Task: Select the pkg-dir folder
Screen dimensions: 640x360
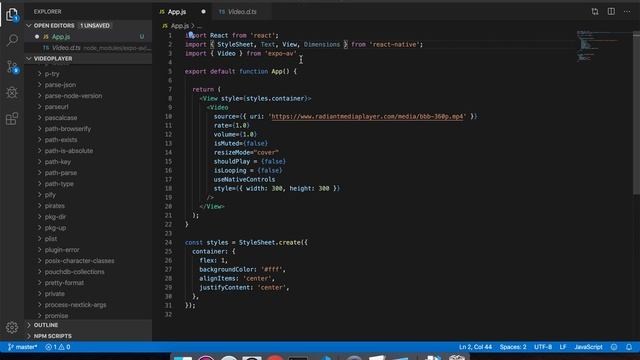Action: click(x=88, y=217)
